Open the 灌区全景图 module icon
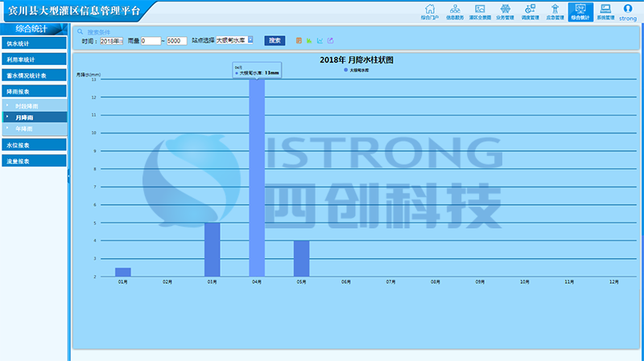 point(480,12)
